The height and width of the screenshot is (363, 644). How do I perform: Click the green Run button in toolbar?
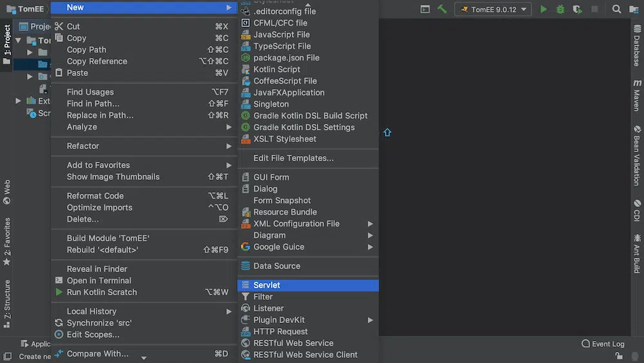[x=544, y=10]
